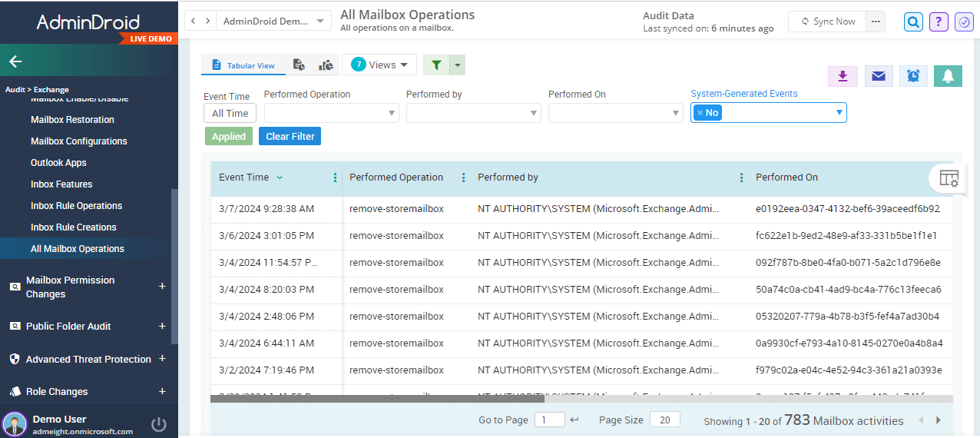Click ID 0a9930cf-e793-4a10-8145-0270e0a4b8a4

[849, 343]
